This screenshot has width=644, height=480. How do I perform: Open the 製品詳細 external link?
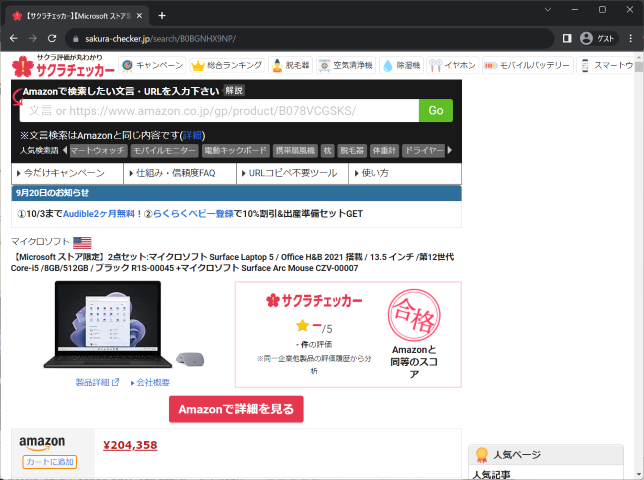97,382
